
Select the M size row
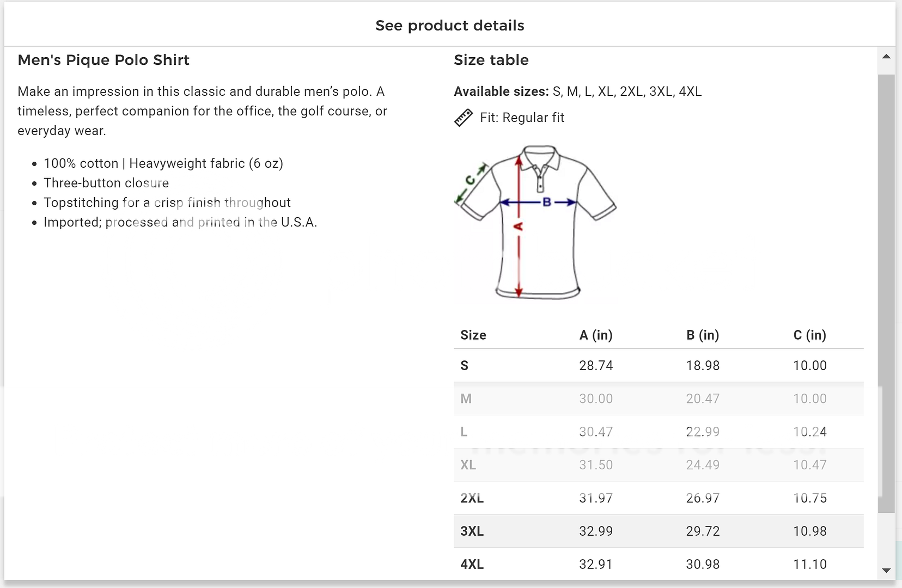click(658, 399)
